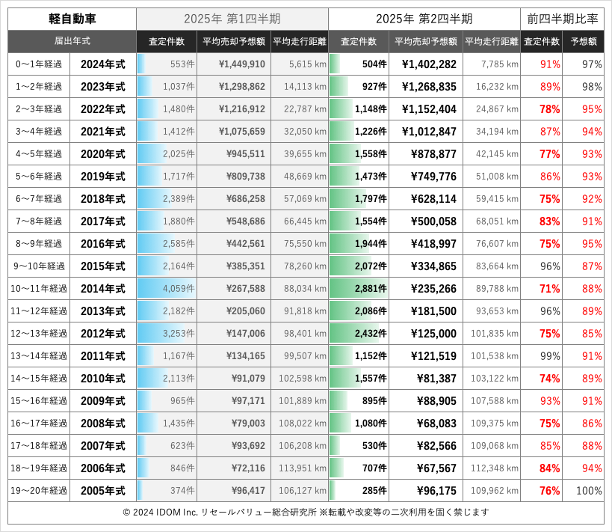This screenshot has height=532, width=612.
Task: Click the 2019年式 row label
Action: (x=103, y=176)
